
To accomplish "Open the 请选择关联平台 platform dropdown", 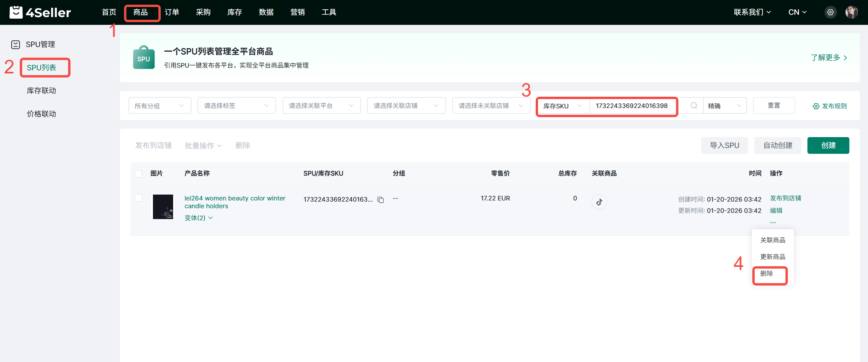I will [x=321, y=106].
